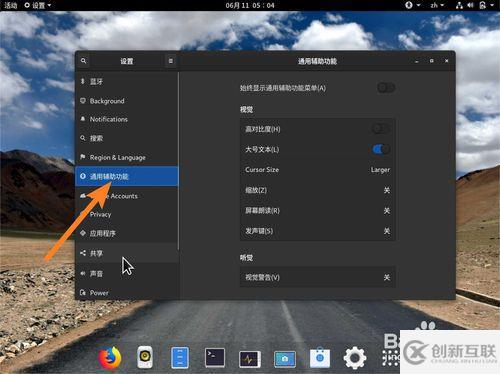Select Background in the sidebar
Screen dimensions: 500x374
127,101
